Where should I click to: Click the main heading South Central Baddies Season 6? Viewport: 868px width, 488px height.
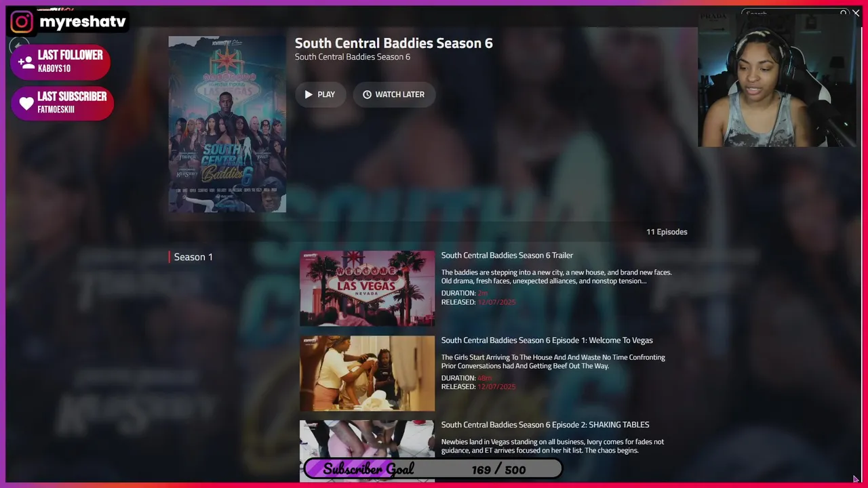point(394,43)
